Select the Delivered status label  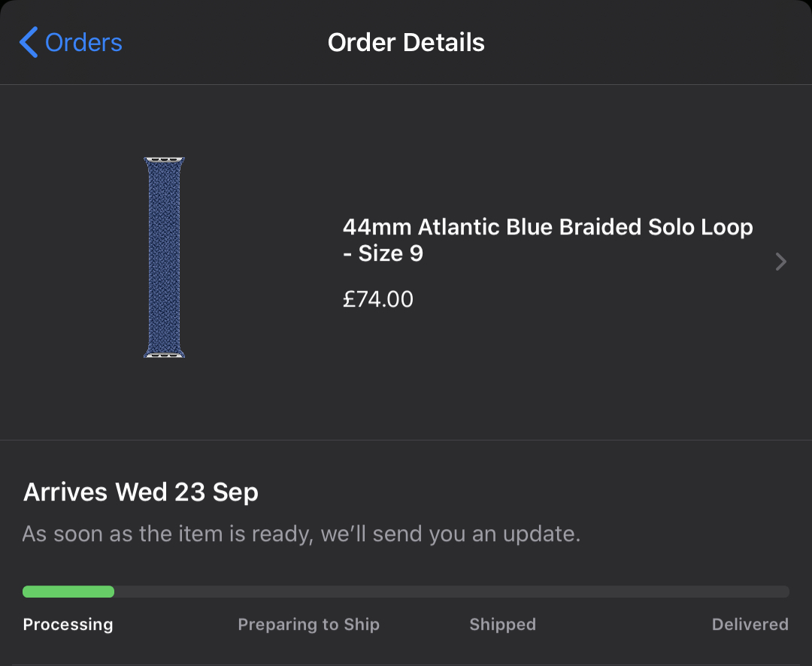tap(750, 625)
